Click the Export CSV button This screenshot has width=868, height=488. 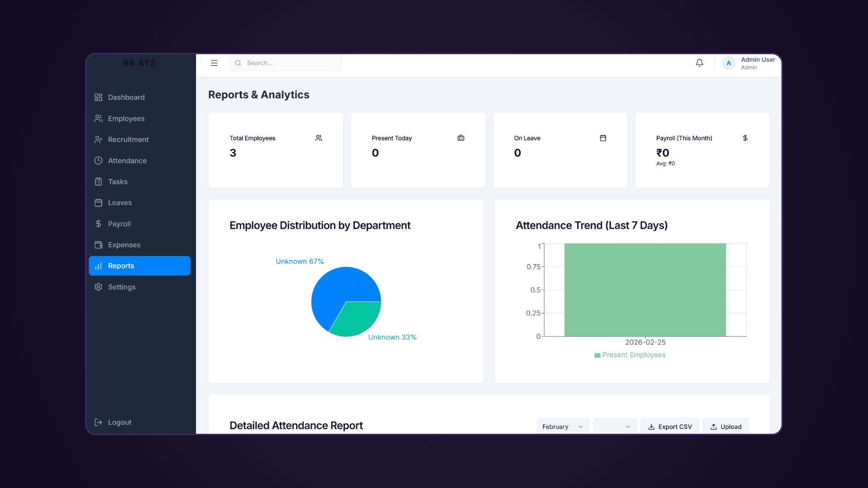[x=670, y=426]
